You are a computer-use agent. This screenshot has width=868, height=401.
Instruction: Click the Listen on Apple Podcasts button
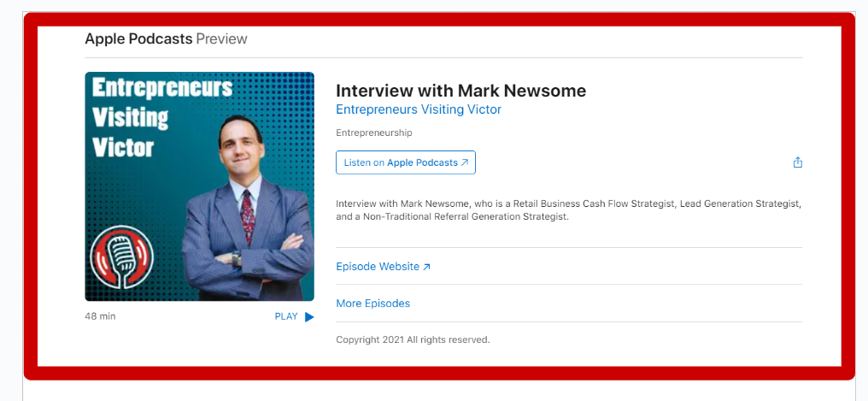coord(405,162)
